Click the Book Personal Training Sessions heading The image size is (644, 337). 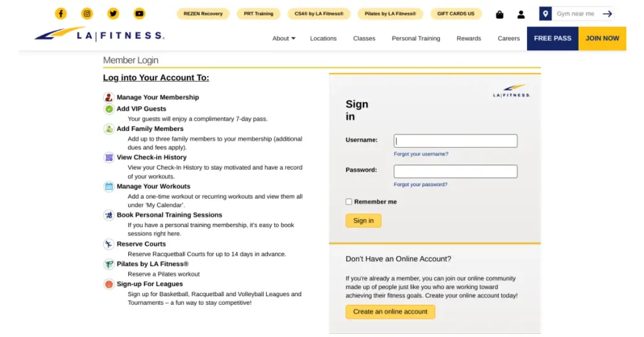tap(169, 215)
